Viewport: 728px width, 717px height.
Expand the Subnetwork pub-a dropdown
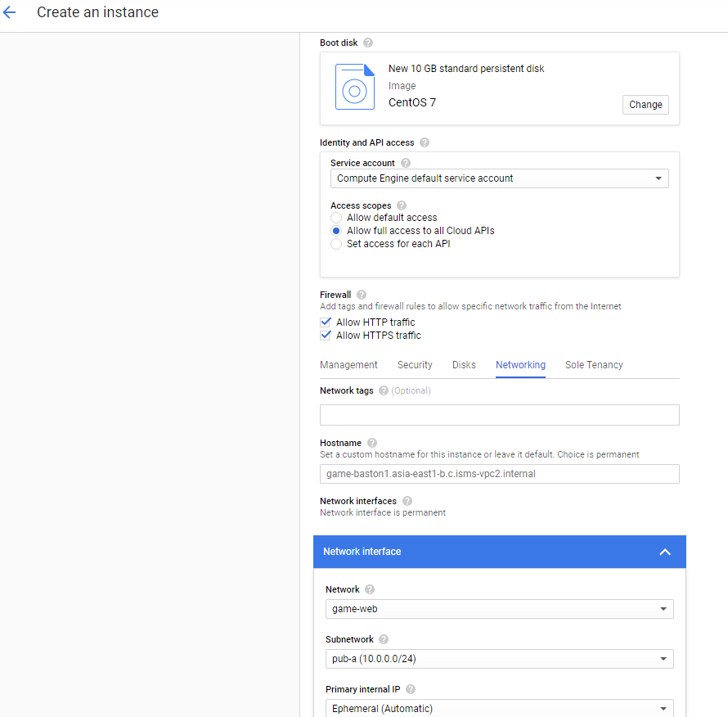click(499, 659)
